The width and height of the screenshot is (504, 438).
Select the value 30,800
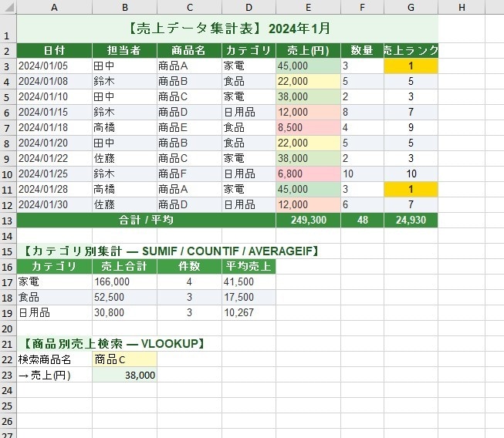[x=124, y=313]
